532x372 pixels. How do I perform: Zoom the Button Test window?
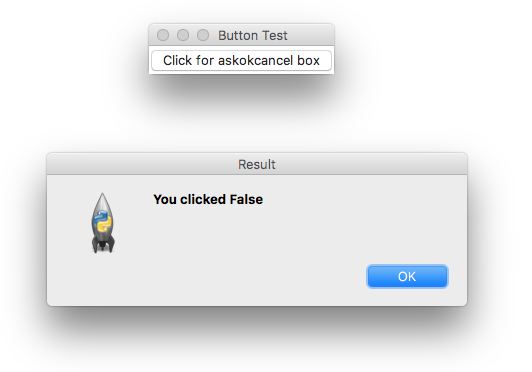click(203, 35)
